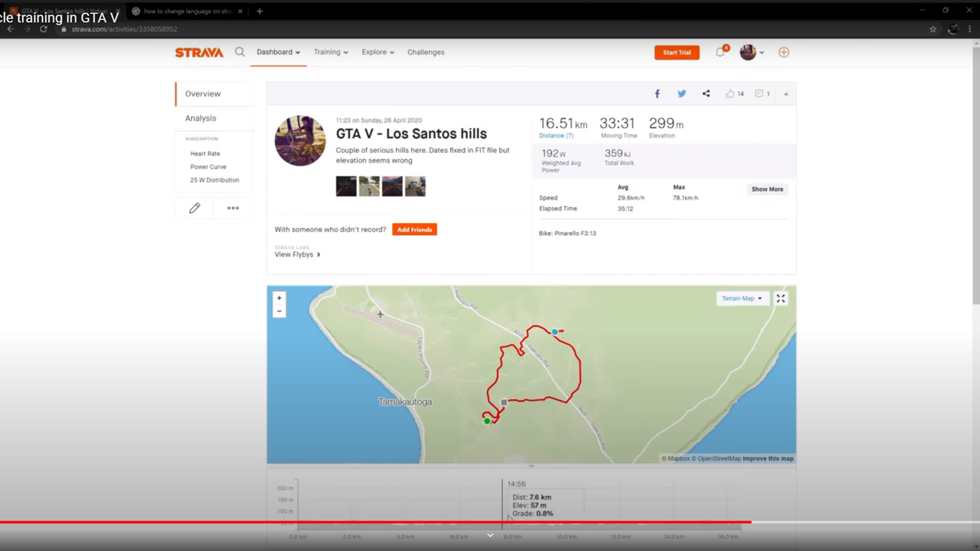Open the first activity photo thumbnail
980x551 pixels.
point(346,186)
